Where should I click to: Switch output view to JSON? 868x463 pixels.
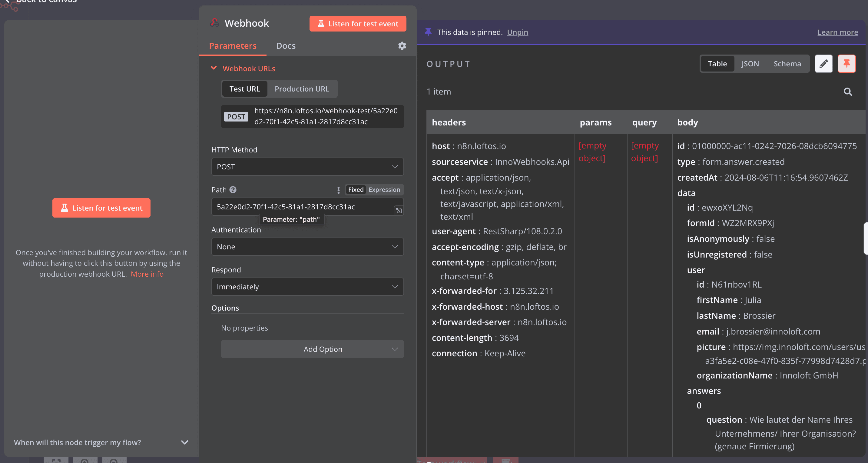[750, 64]
